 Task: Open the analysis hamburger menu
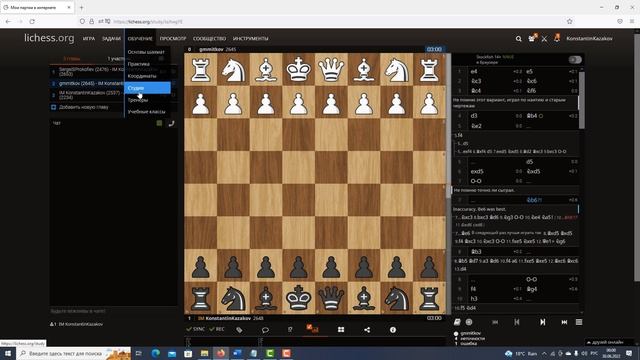[579, 322]
